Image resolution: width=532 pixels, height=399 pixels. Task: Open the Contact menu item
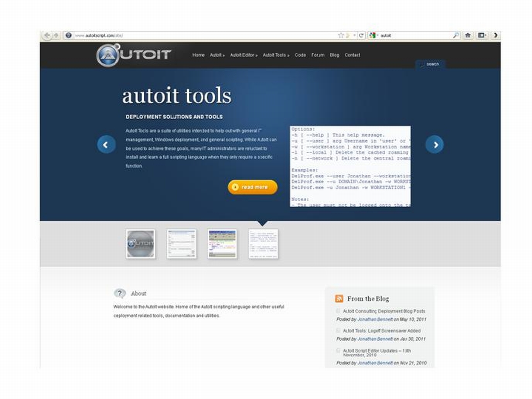point(352,55)
